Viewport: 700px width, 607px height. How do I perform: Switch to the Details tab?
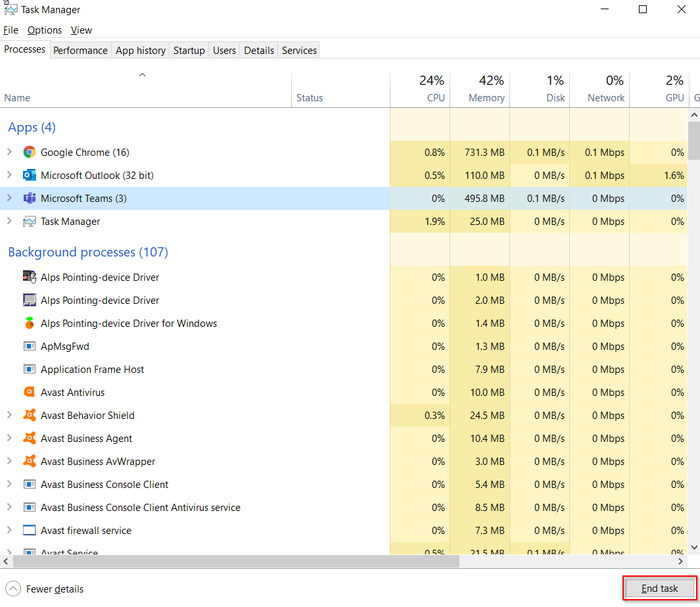coord(259,51)
